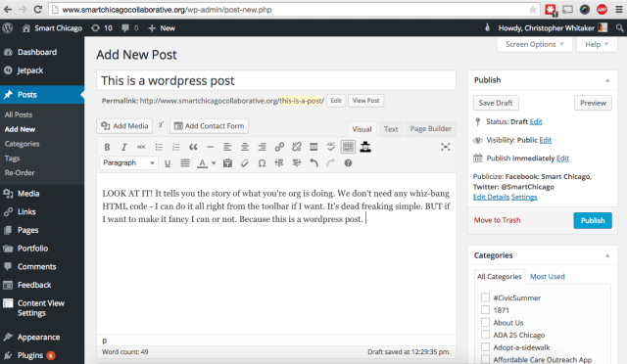
Task: Insert a bulleted list
Action: pos(159,147)
